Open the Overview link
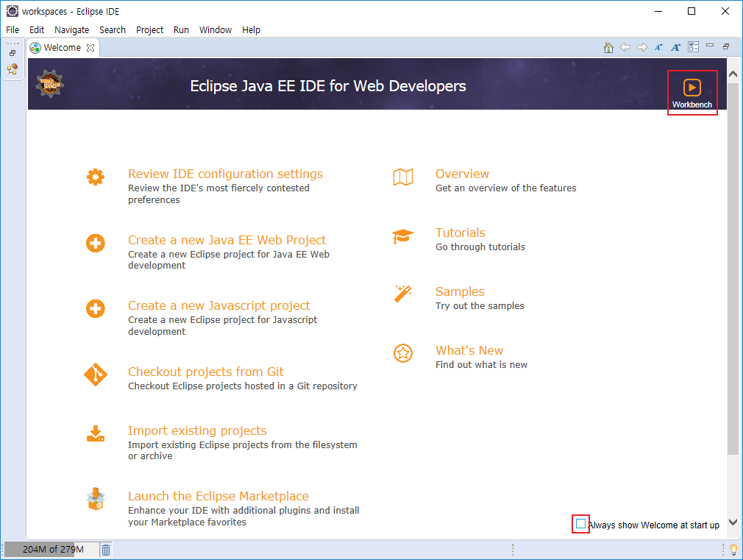The height and width of the screenshot is (560, 743). pos(462,174)
